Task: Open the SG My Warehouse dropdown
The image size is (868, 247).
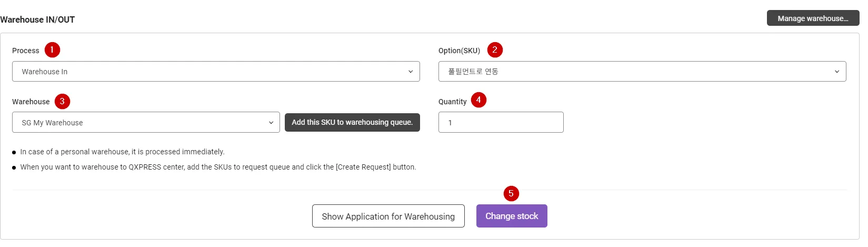Action: (x=146, y=123)
